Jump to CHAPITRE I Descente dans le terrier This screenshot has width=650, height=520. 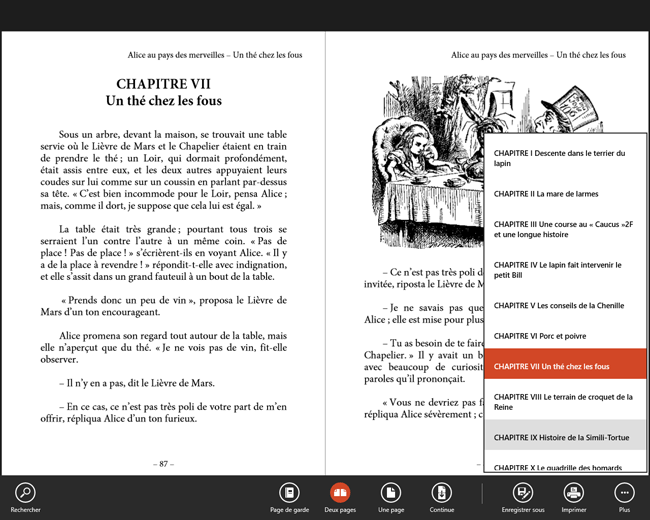coord(565,158)
